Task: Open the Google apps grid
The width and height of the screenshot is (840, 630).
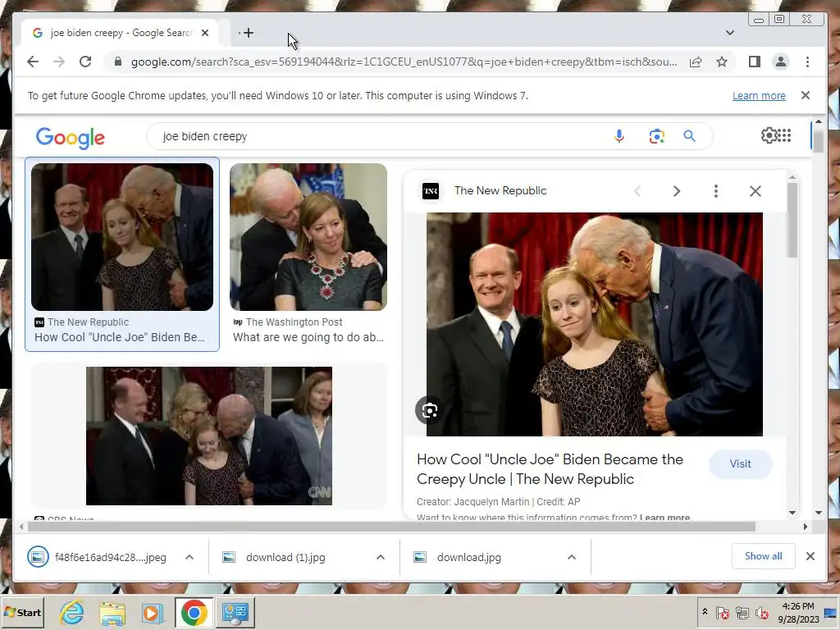Action: (x=784, y=135)
